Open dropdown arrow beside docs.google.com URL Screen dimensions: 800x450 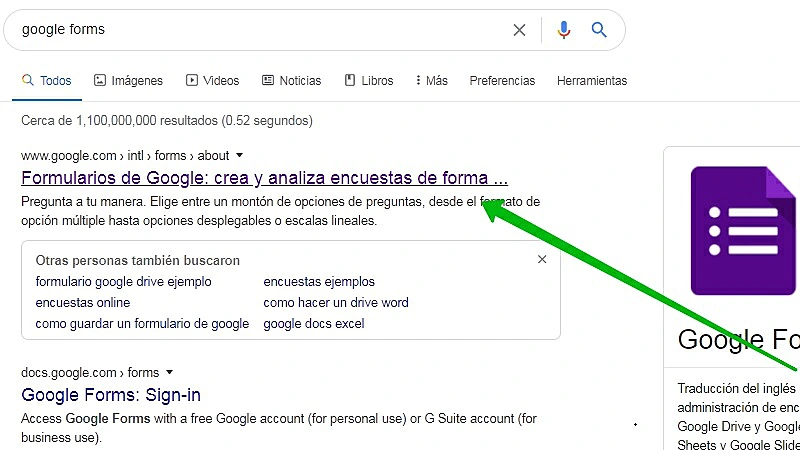[169, 373]
